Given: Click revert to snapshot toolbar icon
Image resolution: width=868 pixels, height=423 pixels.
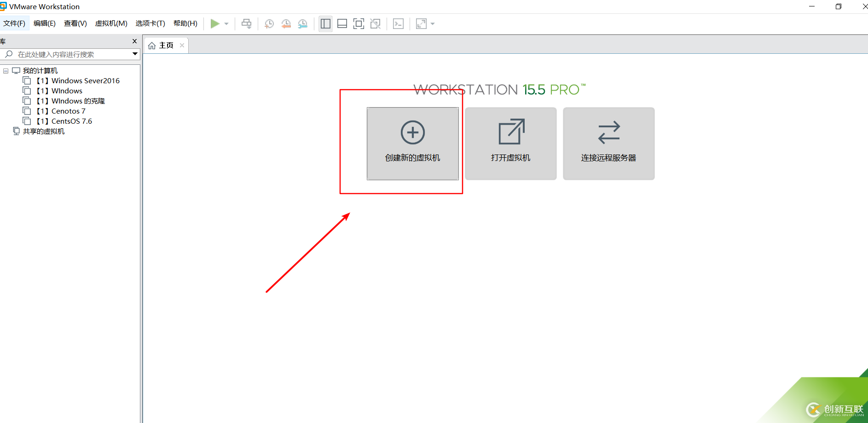Looking at the screenshot, I should tap(286, 23).
